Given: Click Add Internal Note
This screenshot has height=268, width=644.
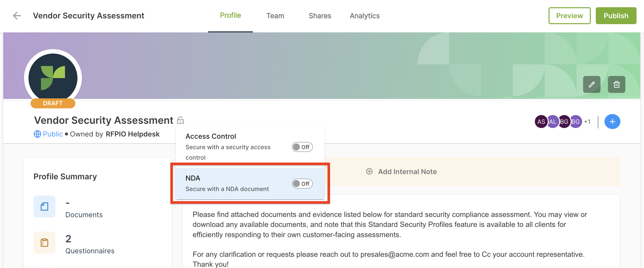Looking at the screenshot, I should point(402,172).
